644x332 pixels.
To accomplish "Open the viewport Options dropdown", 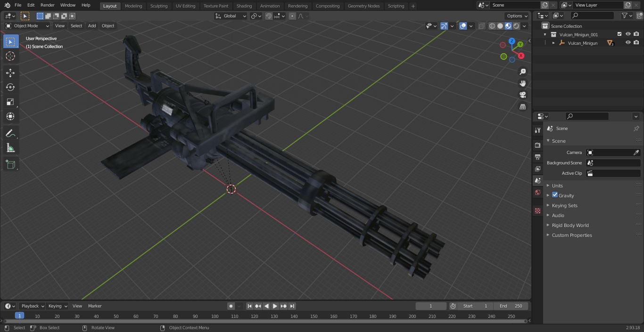I will [517, 16].
